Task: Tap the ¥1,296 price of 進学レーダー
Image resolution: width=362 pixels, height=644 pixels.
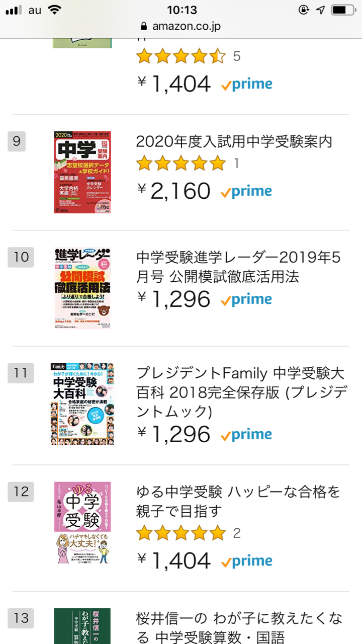Action: [x=174, y=300]
